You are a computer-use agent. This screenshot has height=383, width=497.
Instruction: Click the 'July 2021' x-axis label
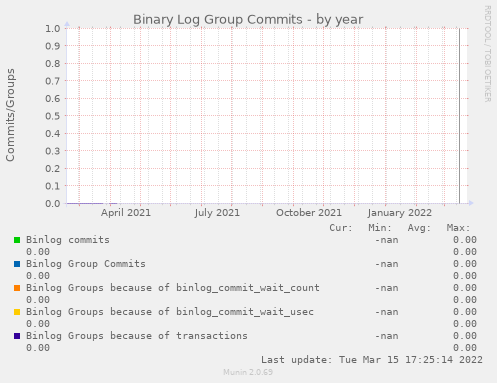(x=217, y=213)
